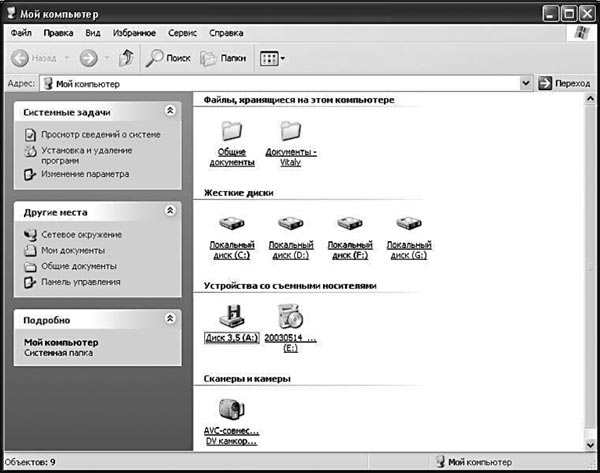Click the scrollbar up arrow
Image resolution: width=600 pixels, height=473 pixels.
click(x=590, y=99)
